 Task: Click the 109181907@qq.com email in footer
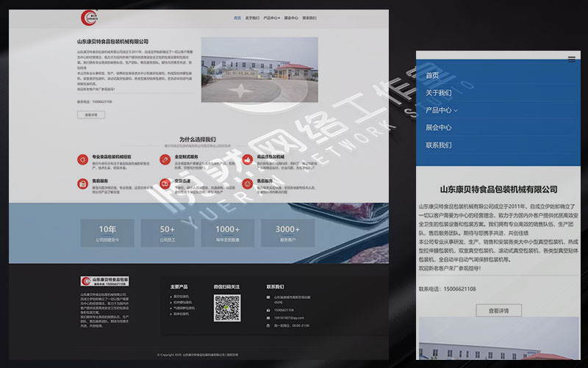[289, 318]
